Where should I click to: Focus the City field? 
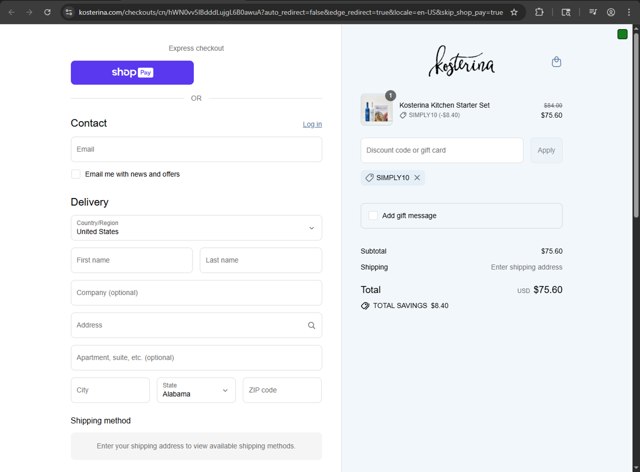tap(110, 390)
